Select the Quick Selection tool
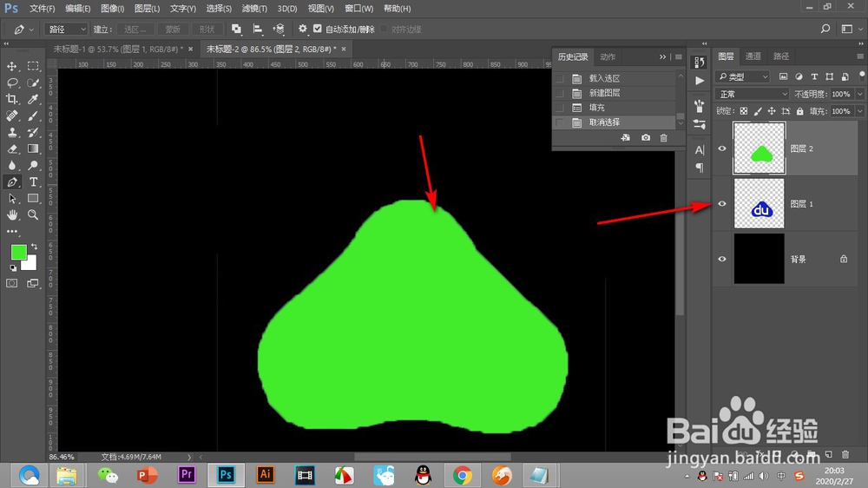868x488 pixels. pos(33,83)
